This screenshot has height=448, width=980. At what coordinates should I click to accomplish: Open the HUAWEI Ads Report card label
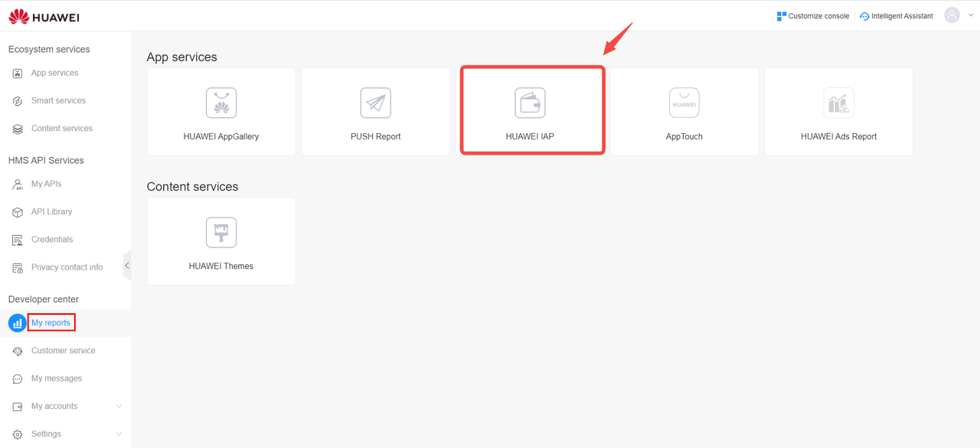tap(838, 137)
